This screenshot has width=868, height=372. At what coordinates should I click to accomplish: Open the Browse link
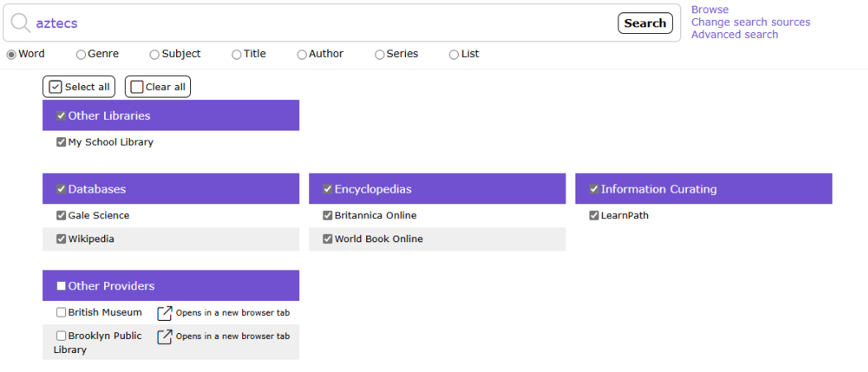(709, 9)
